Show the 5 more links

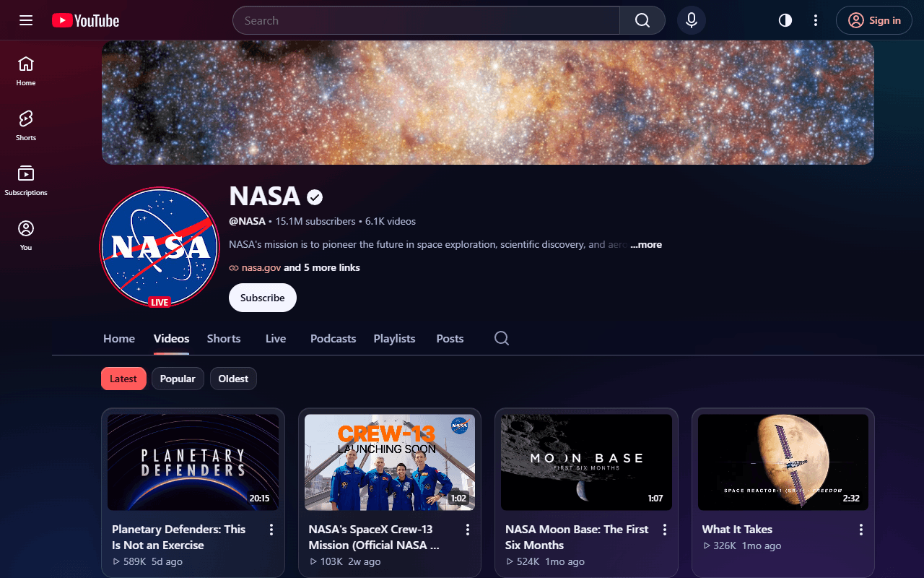(x=322, y=267)
